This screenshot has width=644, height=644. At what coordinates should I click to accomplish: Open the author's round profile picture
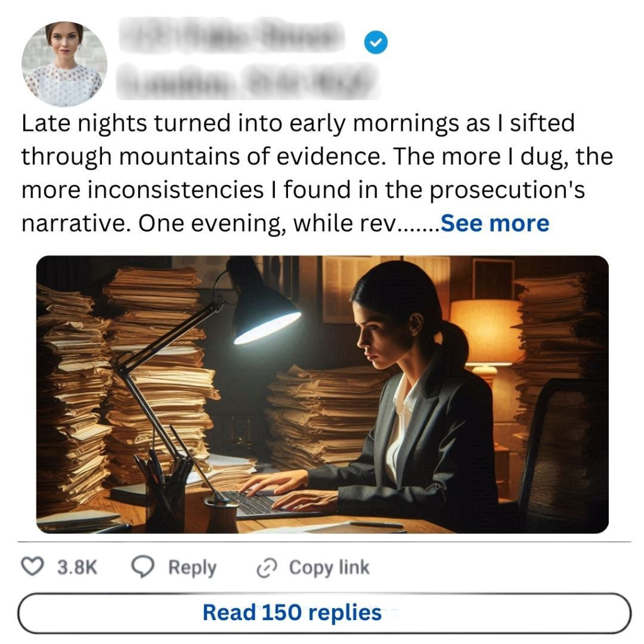[64, 64]
